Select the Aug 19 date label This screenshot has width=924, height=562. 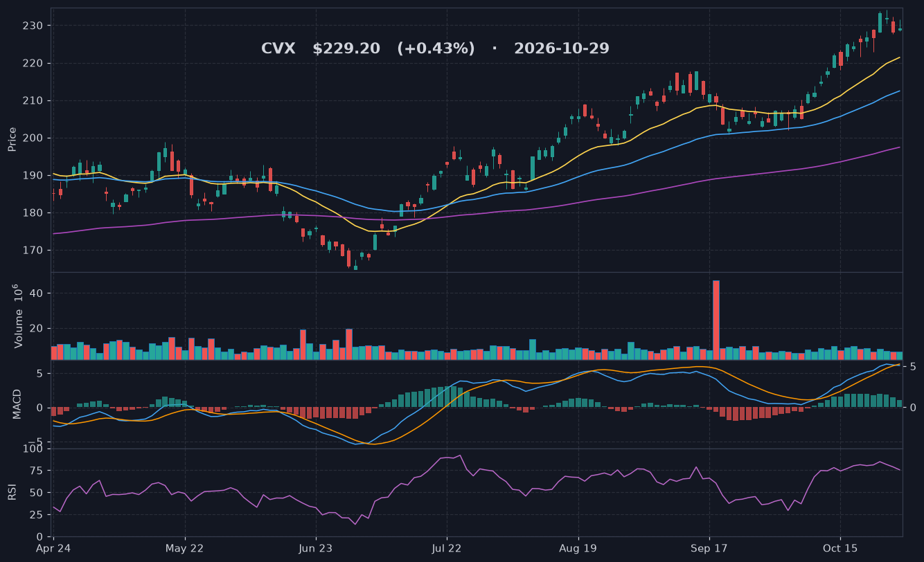tap(578, 548)
